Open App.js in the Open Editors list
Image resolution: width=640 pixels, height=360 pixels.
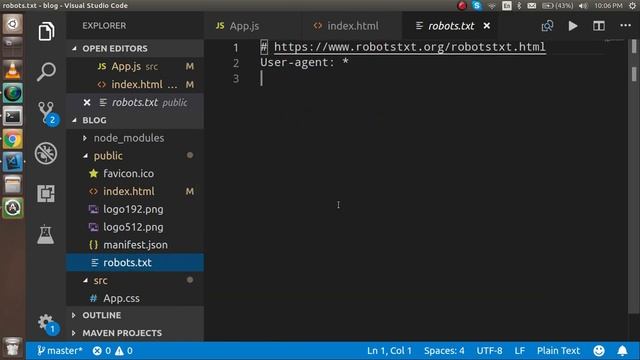click(135, 66)
